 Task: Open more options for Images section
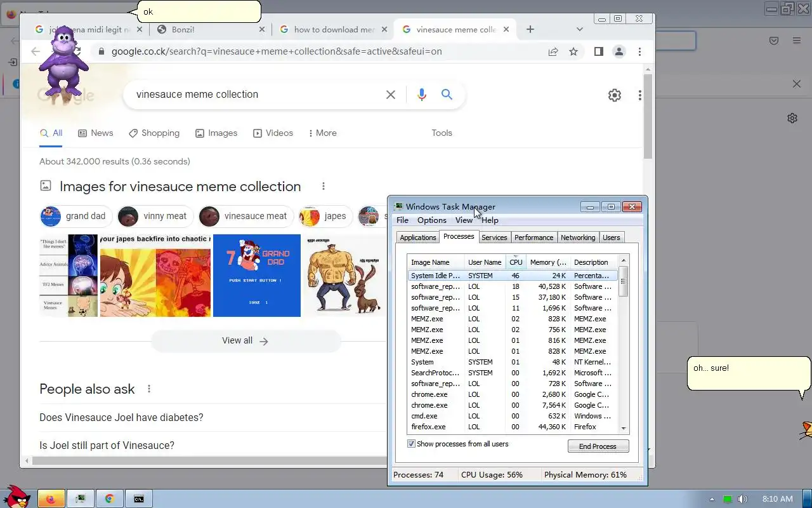pos(324,186)
